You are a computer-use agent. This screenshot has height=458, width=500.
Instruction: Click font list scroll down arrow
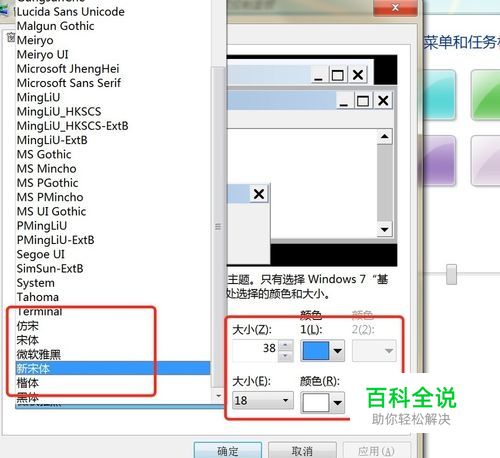click(x=219, y=396)
